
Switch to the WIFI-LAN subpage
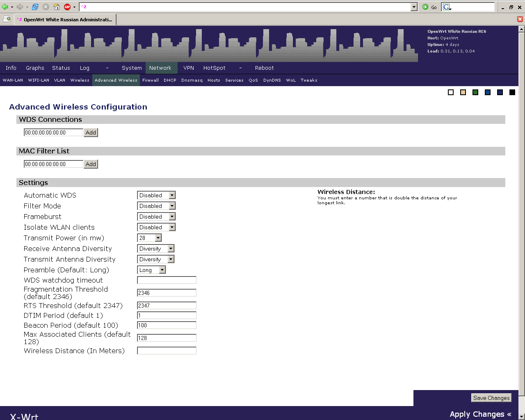pos(39,80)
